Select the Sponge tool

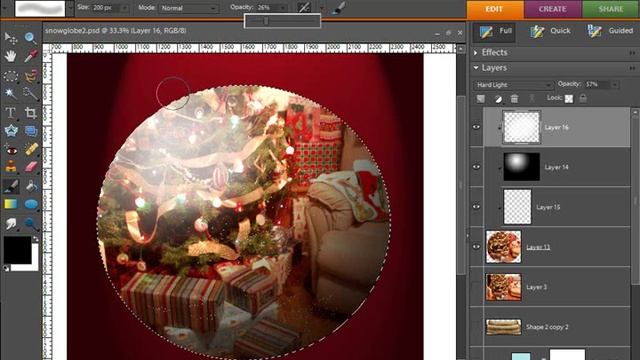tap(31, 223)
